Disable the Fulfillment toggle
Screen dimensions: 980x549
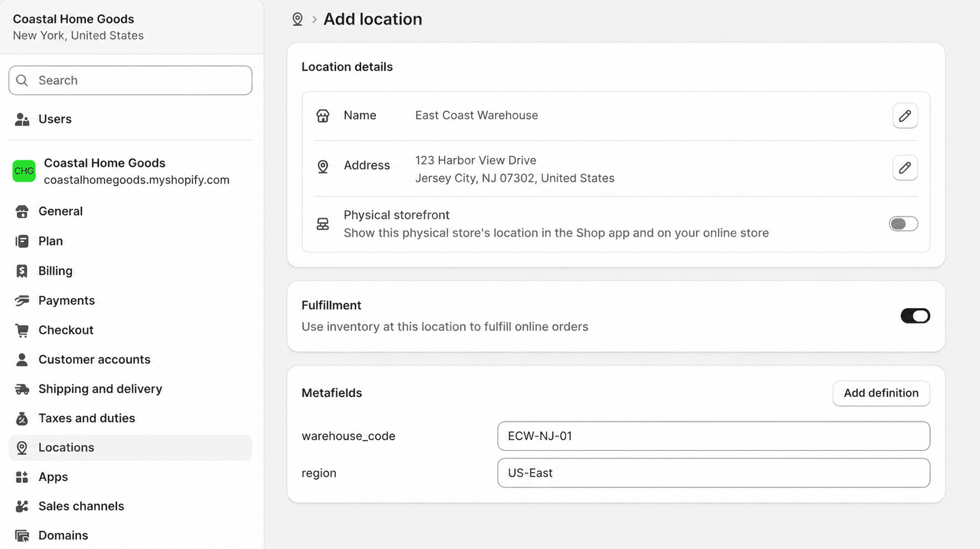pyautogui.click(x=915, y=316)
